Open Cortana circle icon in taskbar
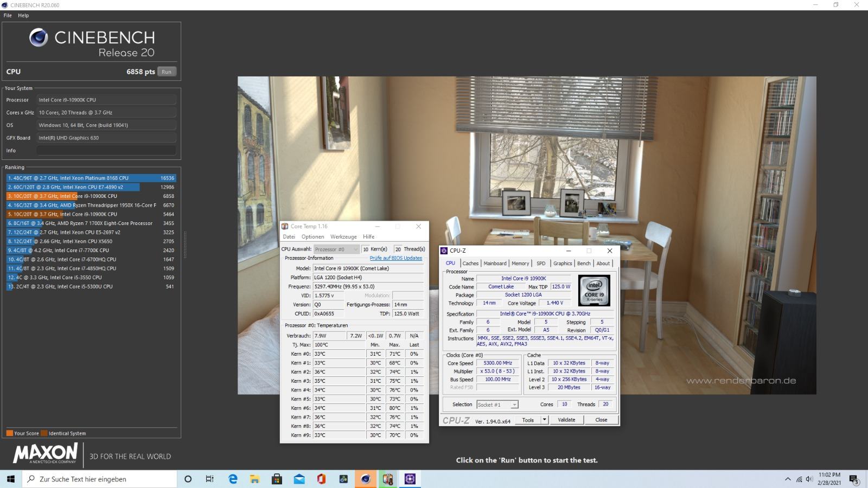This screenshot has height=488, width=868. coord(188,479)
